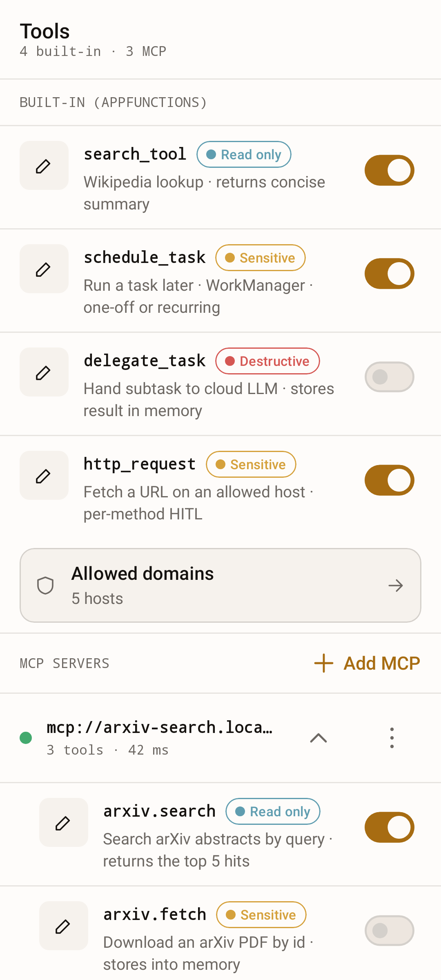Enable the delegate_task toggle
The image size is (441, 980).
pos(390,377)
